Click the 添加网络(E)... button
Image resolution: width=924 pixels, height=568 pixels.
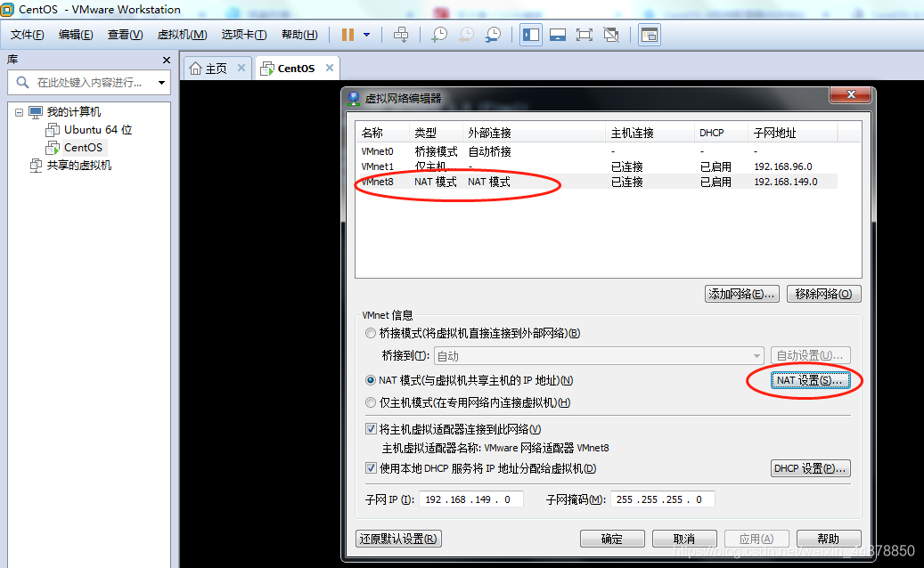point(742,294)
